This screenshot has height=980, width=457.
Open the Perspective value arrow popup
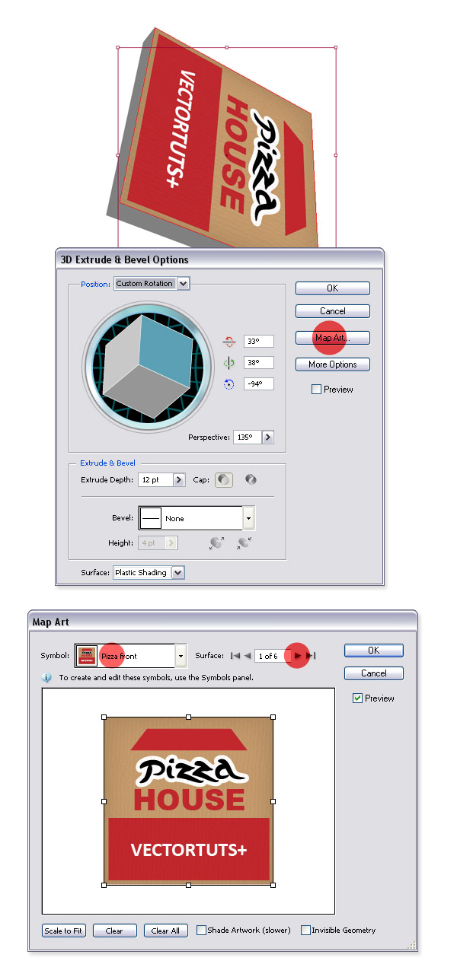point(267,437)
